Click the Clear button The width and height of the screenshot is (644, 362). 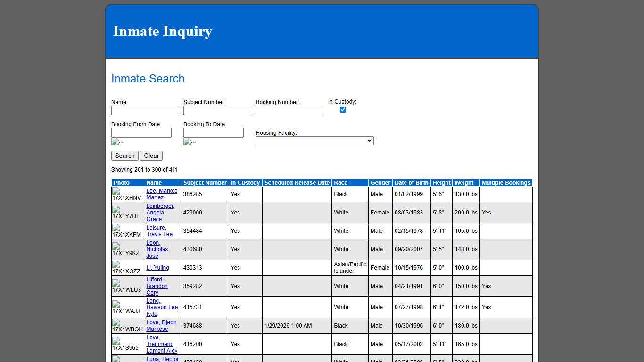click(x=151, y=156)
